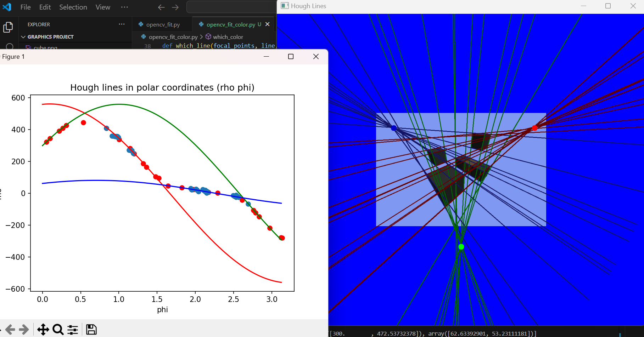Go forward with VS Code navigation arrow
This screenshot has height=337, width=644.
click(175, 7)
